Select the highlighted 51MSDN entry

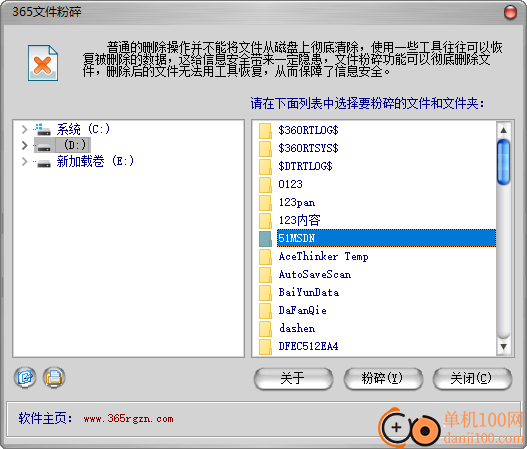[386, 238]
